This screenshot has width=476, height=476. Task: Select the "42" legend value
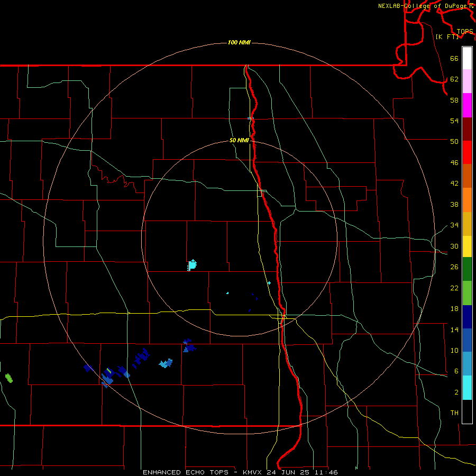454,184
